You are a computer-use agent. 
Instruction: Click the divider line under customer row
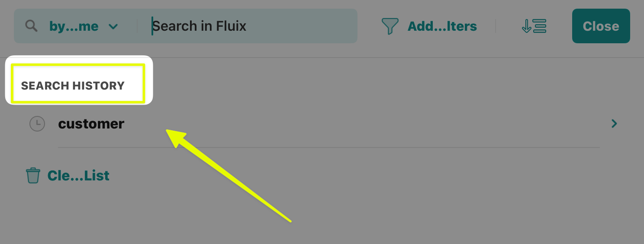[x=329, y=148]
